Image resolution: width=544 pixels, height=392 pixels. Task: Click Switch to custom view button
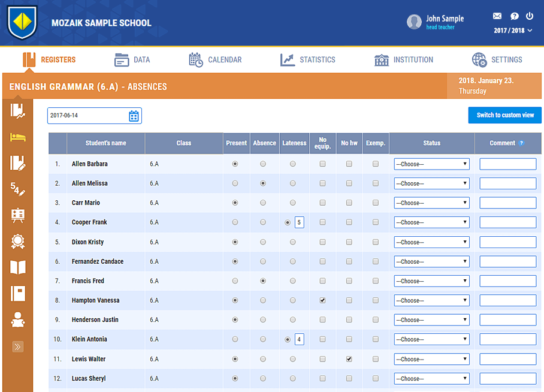[x=504, y=115]
